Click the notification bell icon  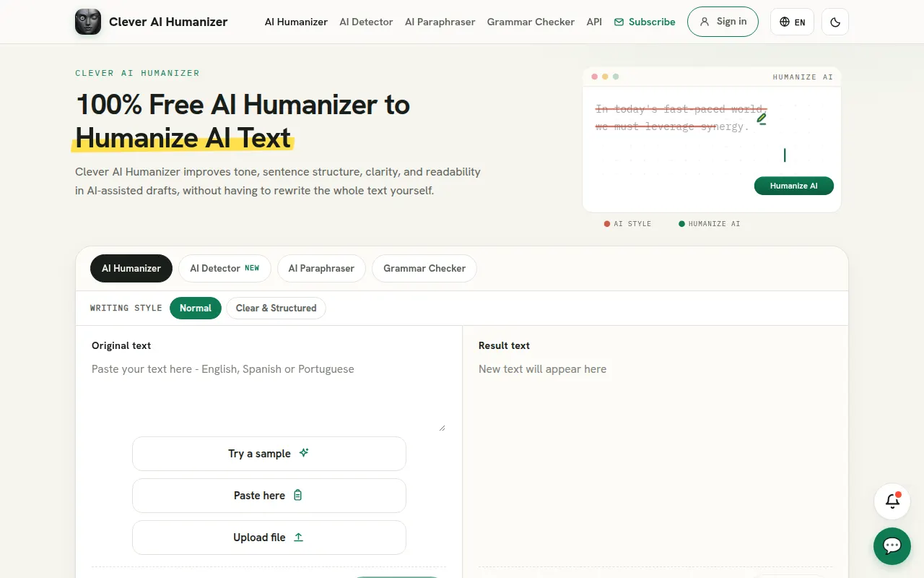pyautogui.click(x=892, y=501)
